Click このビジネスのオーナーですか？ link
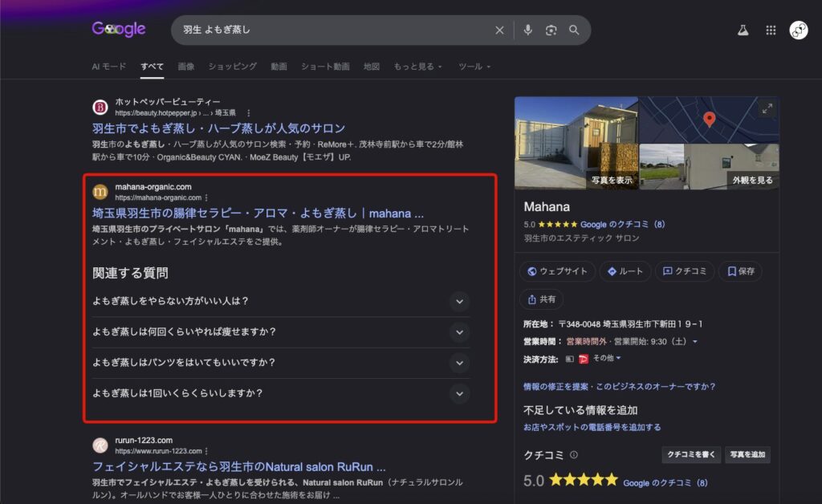822x504 pixels. pyautogui.click(x=655, y=387)
